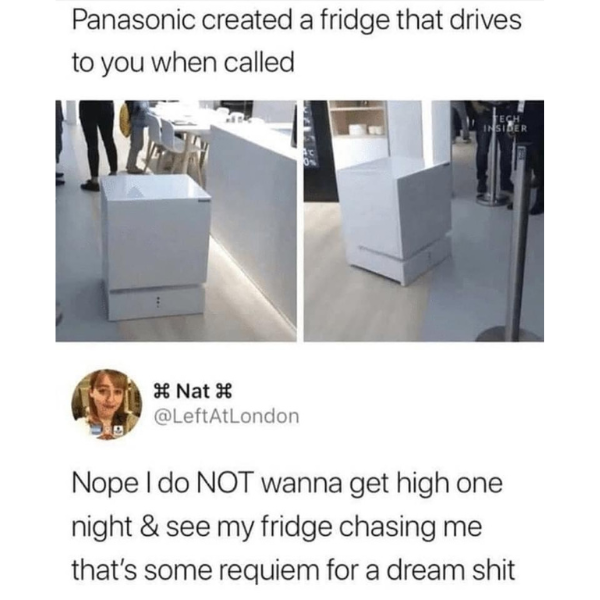Image resolution: width=600 pixels, height=600 pixels.
Task: Click the command symbol after Nat
Action: click(x=225, y=391)
